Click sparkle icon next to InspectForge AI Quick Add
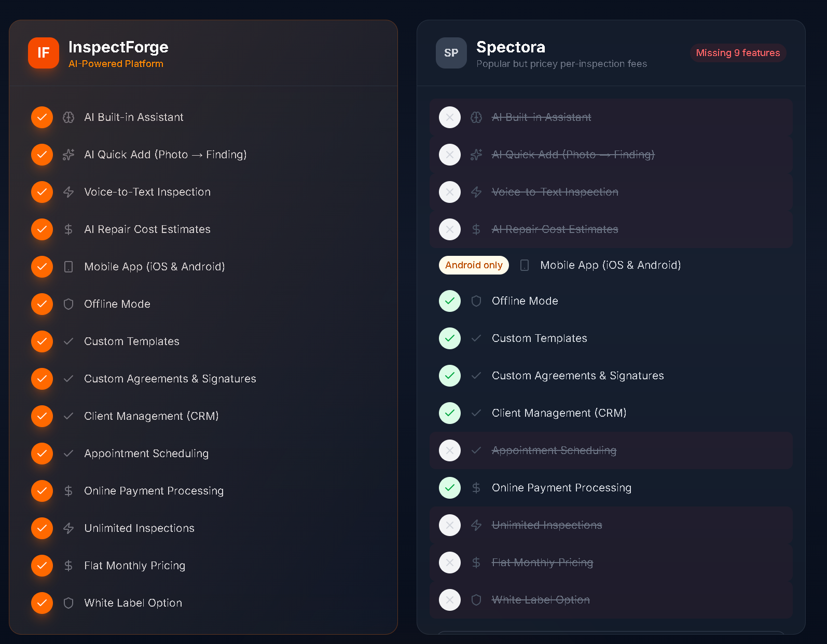The height and width of the screenshot is (644, 827). [x=68, y=155]
